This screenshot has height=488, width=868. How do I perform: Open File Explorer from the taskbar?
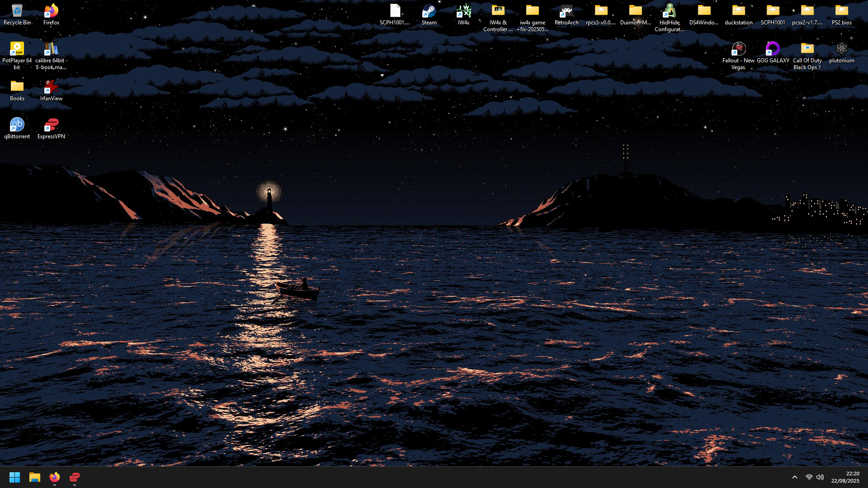click(35, 477)
